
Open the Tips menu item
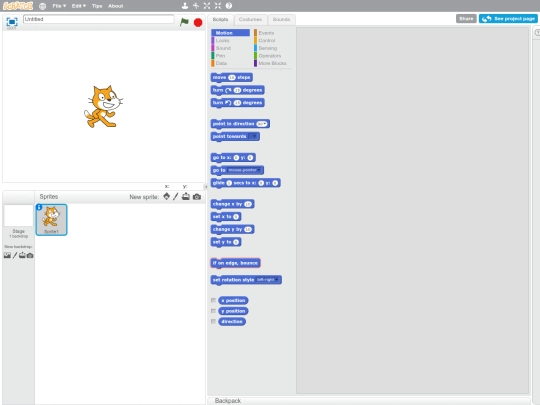(97, 6)
